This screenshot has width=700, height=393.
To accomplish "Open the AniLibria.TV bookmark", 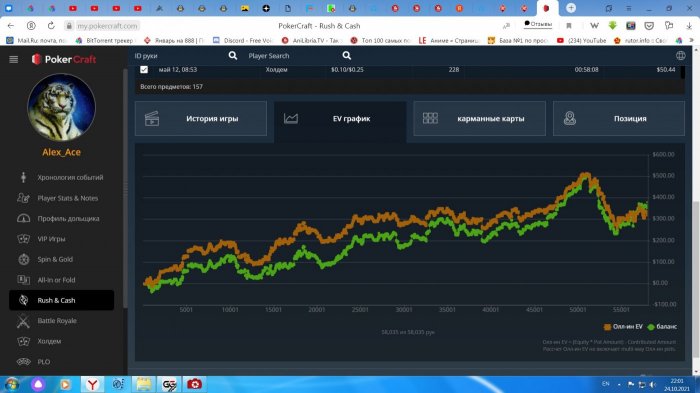I will click(x=312, y=40).
